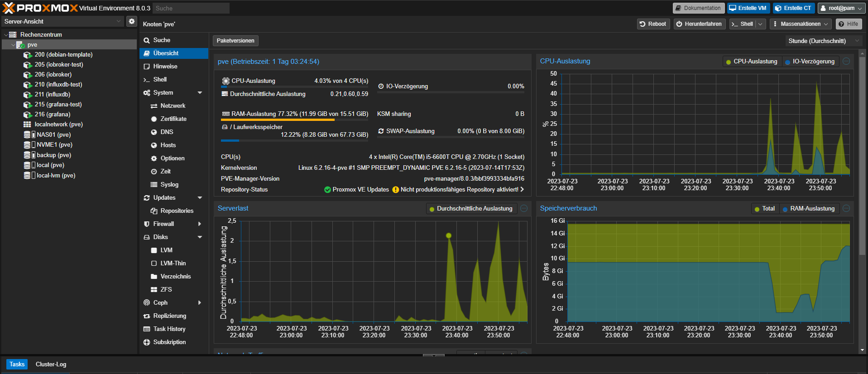
Task: Collapse the Rechenzentrum tree node
Action: (5, 34)
